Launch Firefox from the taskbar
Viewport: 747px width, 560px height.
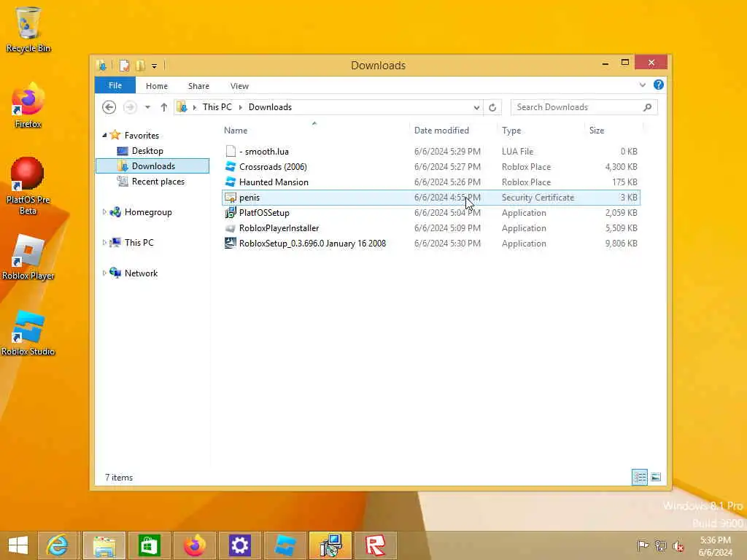coord(194,545)
